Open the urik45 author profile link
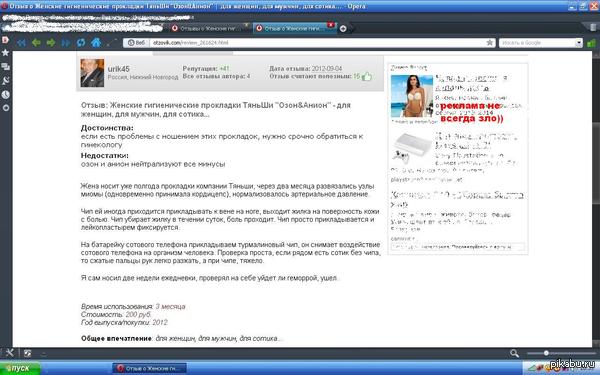This screenshot has width=600, height=375. pos(119,69)
